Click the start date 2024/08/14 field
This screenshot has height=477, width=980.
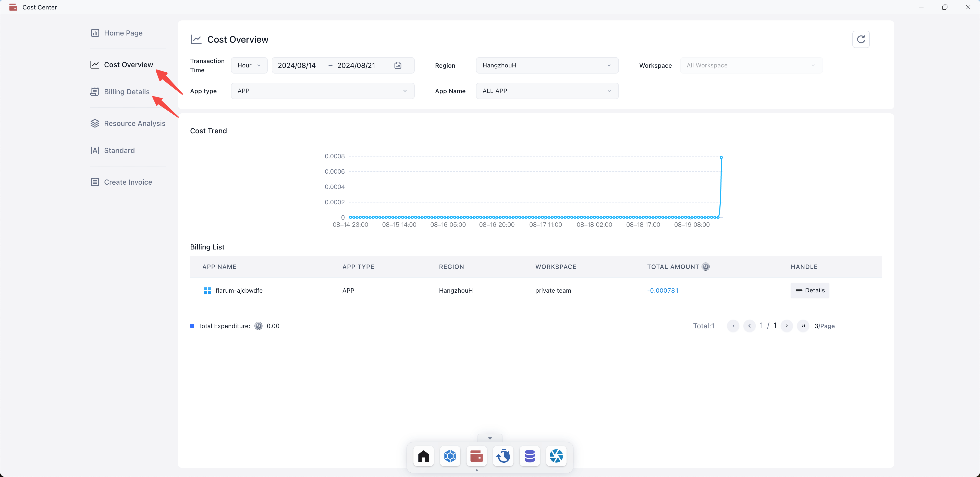(297, 65)
